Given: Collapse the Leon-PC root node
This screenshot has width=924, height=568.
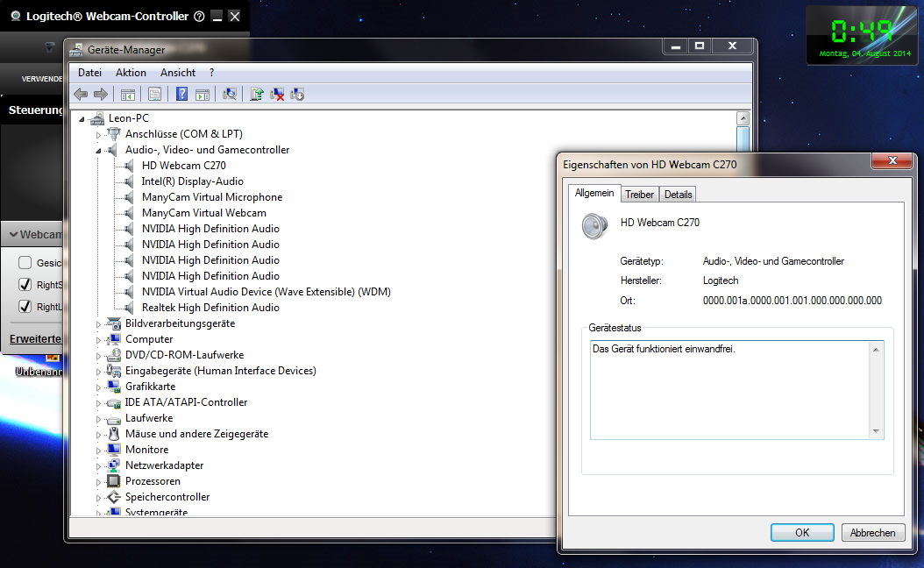Looking at the screenshot, I should pos(82,119).
